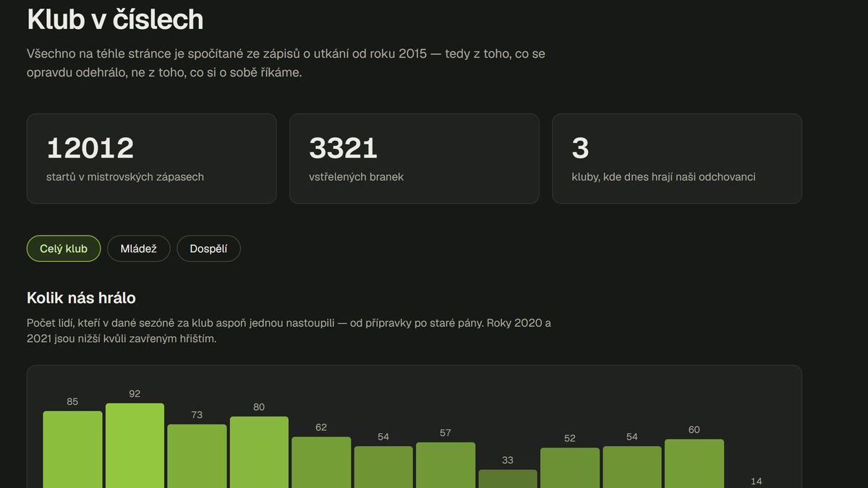Click the bar with value 60
868x488 pixels.
(694, 463)
